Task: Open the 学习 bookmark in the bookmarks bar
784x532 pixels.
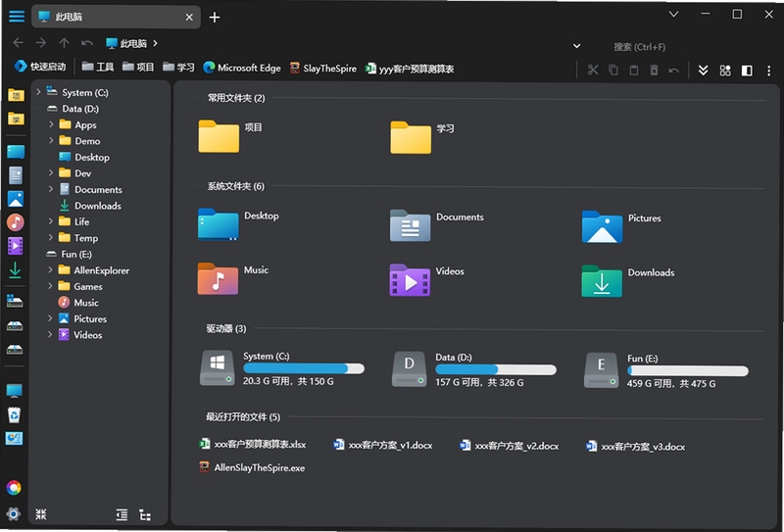Action: coord(179,67)
